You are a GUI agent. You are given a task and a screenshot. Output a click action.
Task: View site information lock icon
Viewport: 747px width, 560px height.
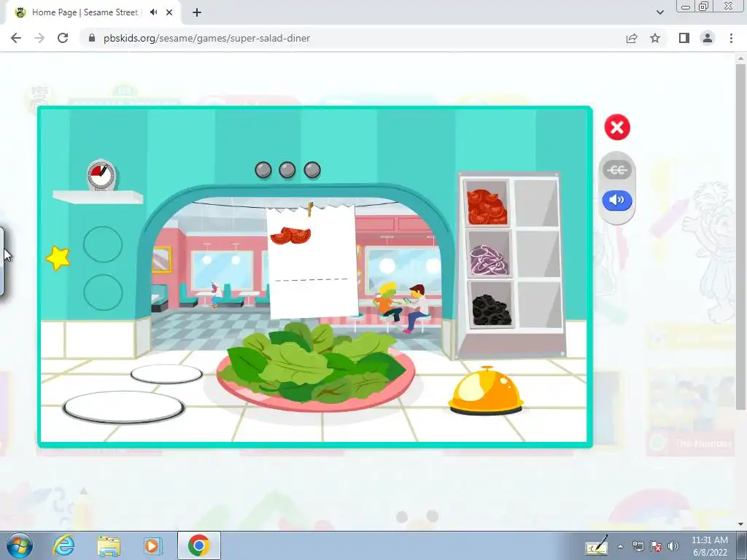click(x=92, y=38)
